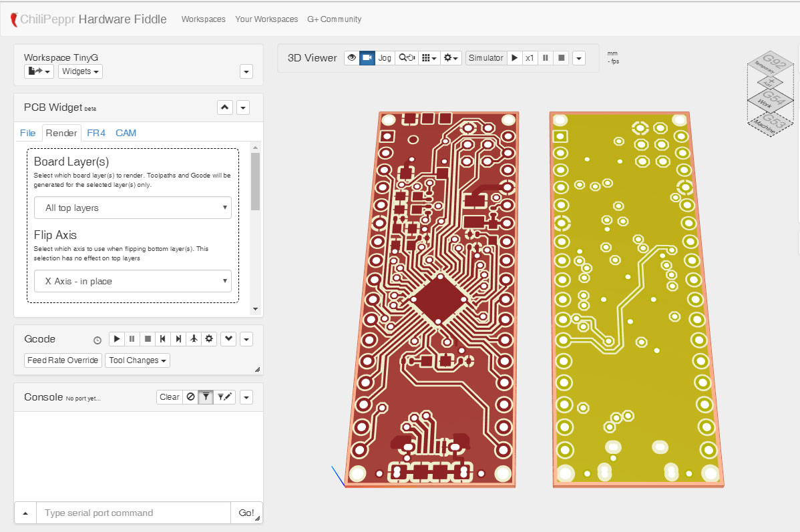Viewport: 800px width, 532px height.
Task: Click the G53 Machine plane in coordinate cube
Action: click(771, 123)
